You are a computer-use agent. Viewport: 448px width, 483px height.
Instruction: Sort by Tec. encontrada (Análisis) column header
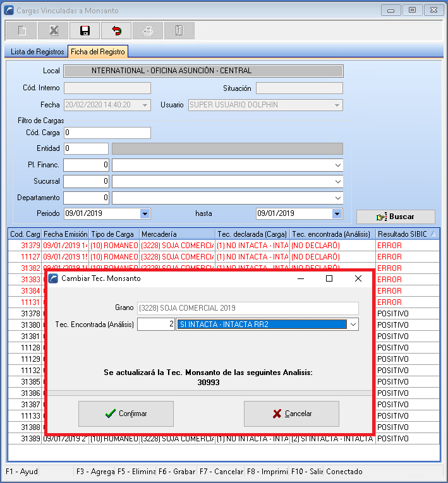pyautogui.click(x=333, y=234)
